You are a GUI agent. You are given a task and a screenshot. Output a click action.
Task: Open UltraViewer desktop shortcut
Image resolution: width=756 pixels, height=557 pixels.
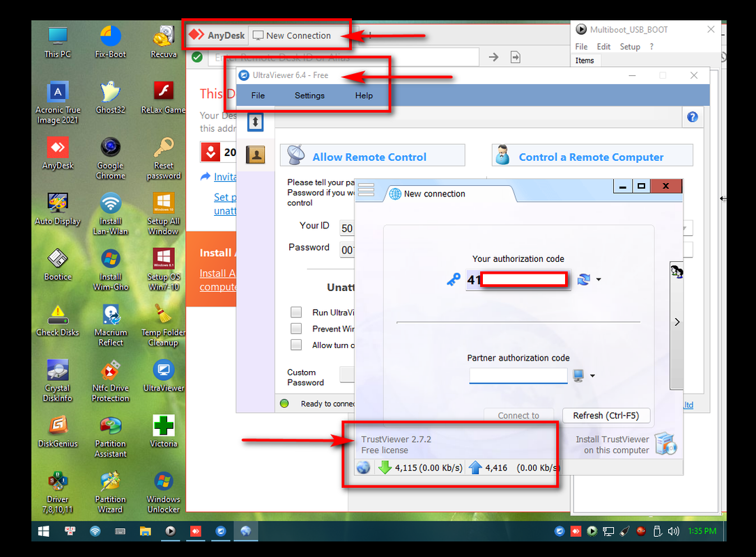[164, 376]
